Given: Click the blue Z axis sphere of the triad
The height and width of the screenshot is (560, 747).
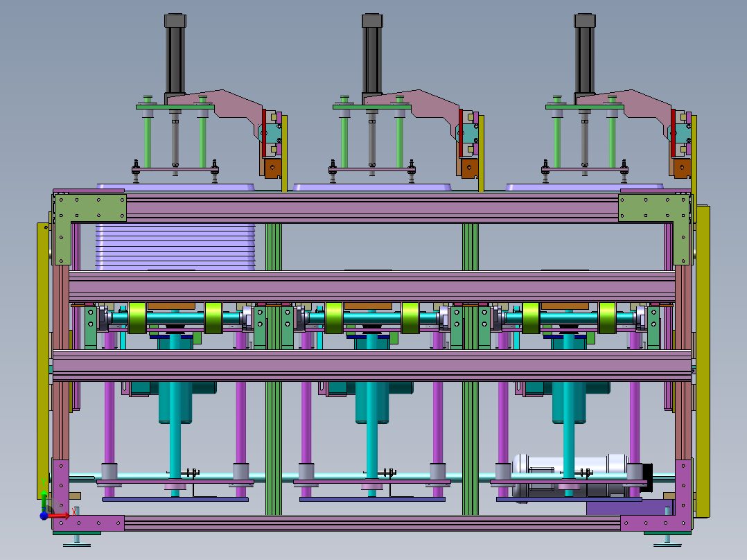Looking at the screenshot, I should [44, 516].
